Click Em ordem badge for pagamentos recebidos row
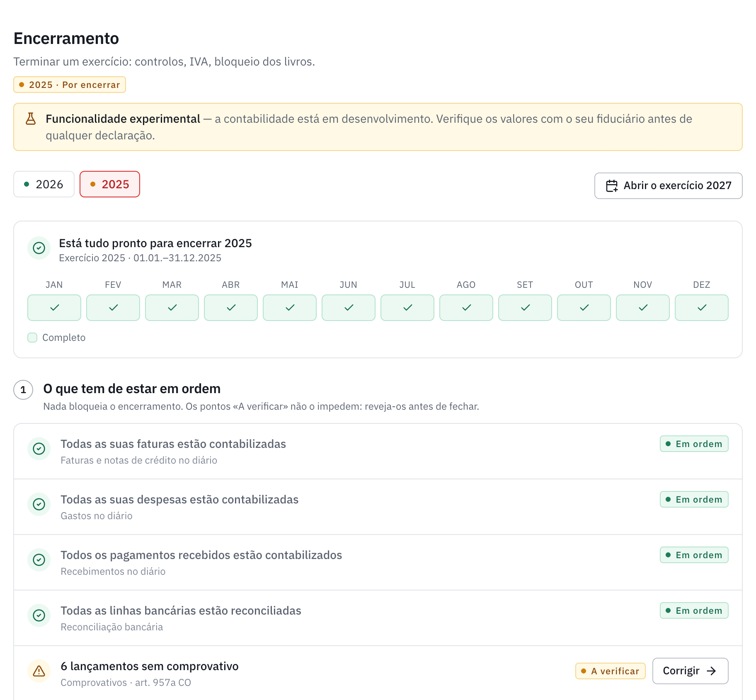The height and width of the screenshot is (700, 756). pos(694,555)
